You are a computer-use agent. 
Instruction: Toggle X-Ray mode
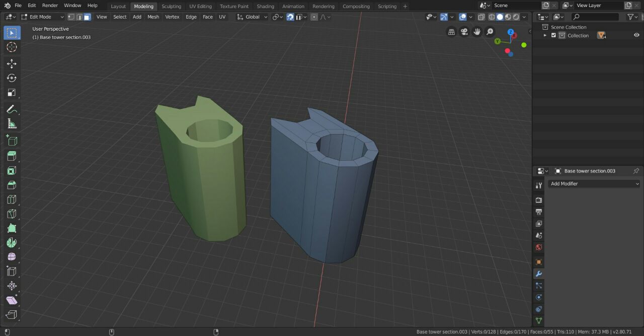[x=481, y=17]
